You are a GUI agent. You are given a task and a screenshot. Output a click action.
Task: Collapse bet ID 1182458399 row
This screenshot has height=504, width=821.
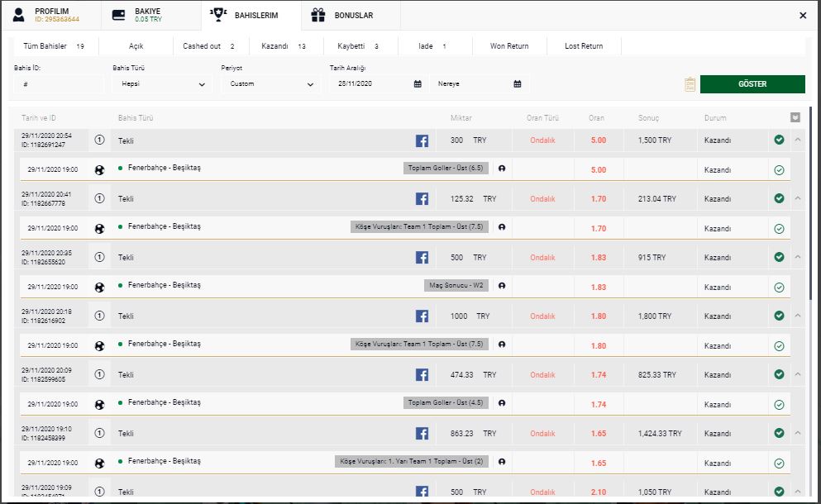click(798, 433)
